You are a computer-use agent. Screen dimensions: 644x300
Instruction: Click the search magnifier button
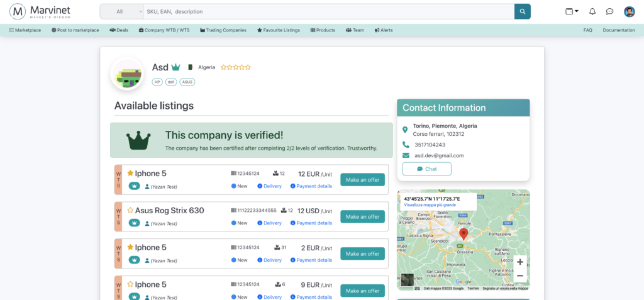coord(522,11)
